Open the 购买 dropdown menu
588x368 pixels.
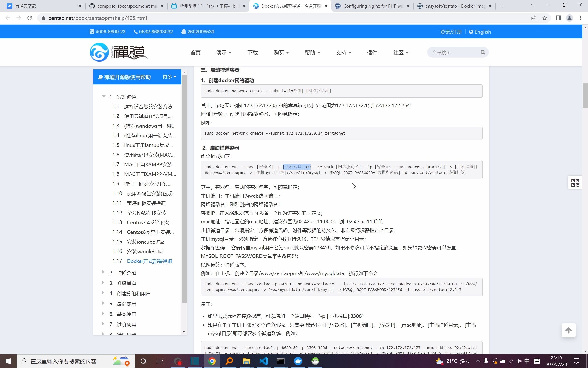pyautogui.click(x=281, y=53)
